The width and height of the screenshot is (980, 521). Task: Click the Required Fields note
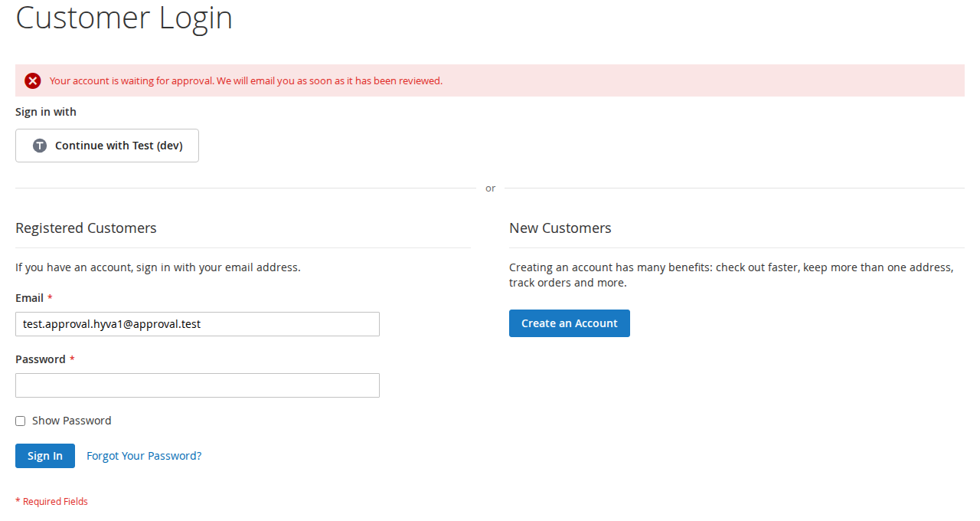[51, 502]
